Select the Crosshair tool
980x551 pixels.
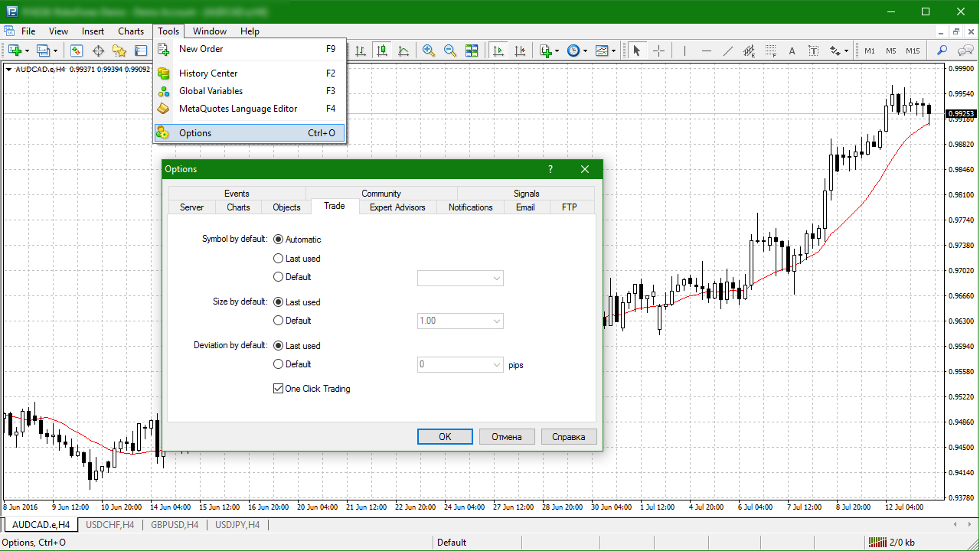(658, 51)
